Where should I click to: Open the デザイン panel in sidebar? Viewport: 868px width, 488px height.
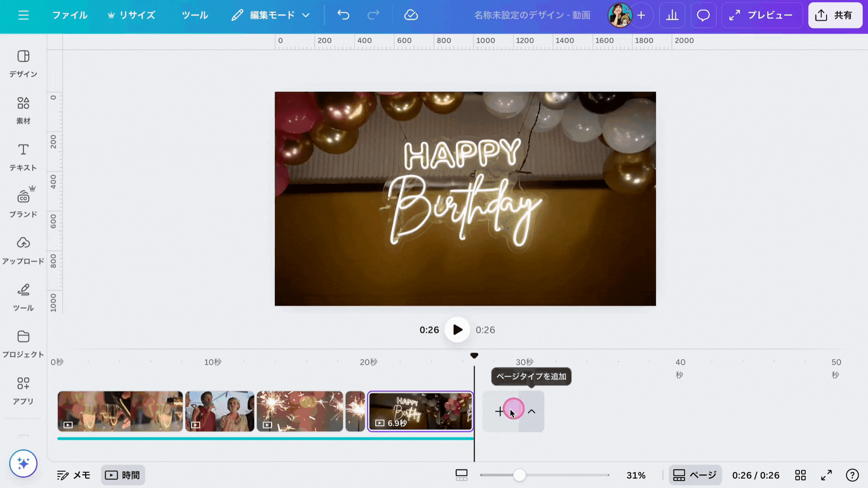tap(23, 63)
